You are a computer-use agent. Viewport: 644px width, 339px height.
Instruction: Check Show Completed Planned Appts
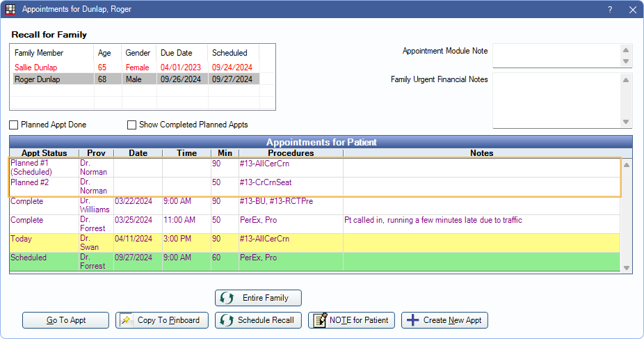131,125
